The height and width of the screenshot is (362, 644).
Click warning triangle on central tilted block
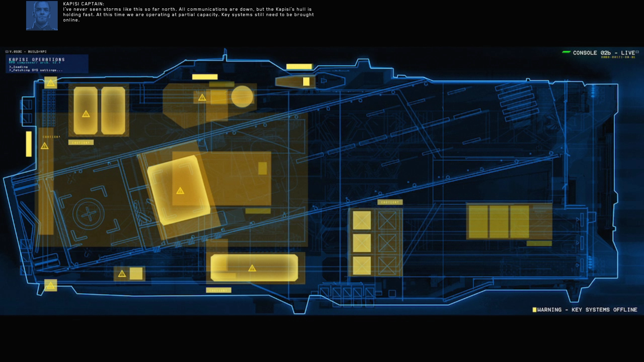180,191
